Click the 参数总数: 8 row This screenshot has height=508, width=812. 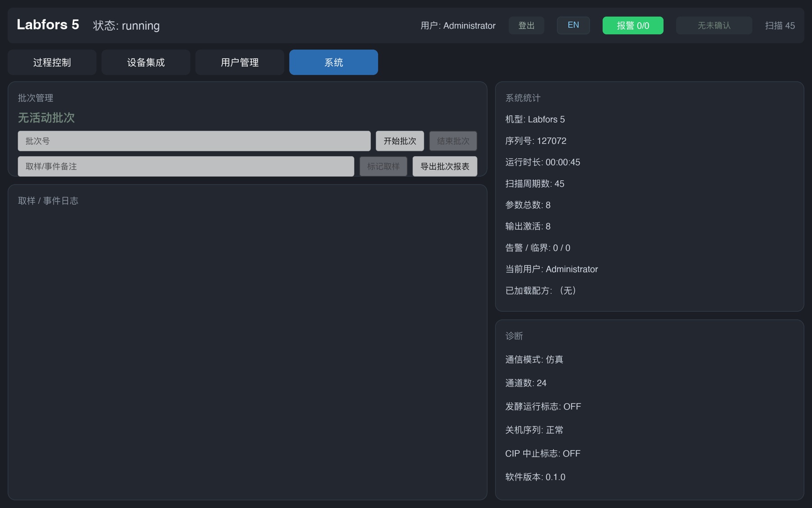(x=528, y=205)
